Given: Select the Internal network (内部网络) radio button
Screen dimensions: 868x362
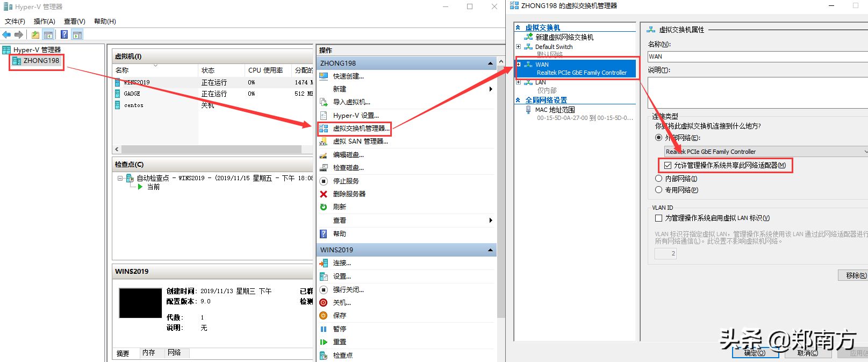Looking at the screenshot, I should [658, 178].
